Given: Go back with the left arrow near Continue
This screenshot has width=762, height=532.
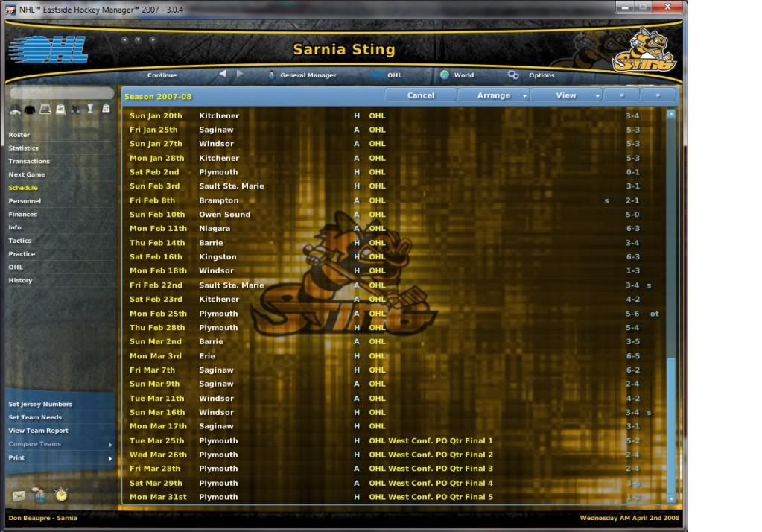Looking at the screenshot, I should [x=223, y=74].
